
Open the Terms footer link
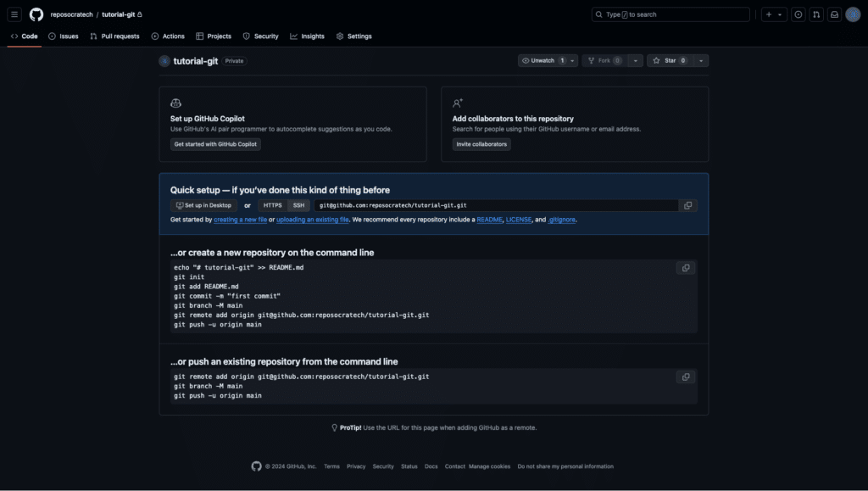tap(331, 466)
